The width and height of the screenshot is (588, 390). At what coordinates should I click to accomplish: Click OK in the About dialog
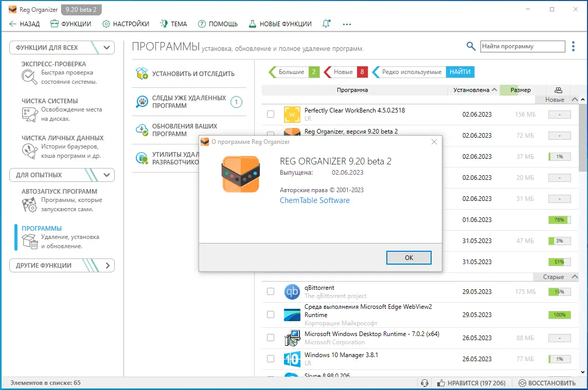[x=409, y=258]
